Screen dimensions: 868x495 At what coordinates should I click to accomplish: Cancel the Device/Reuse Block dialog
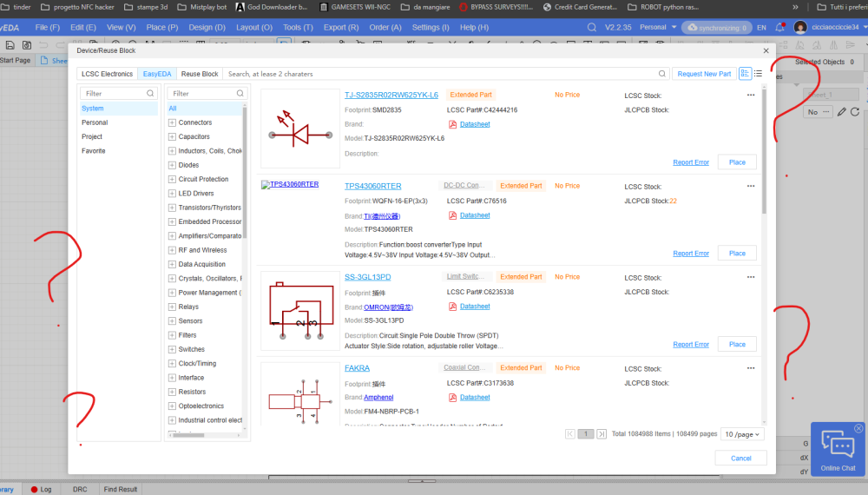pos(740,459)
